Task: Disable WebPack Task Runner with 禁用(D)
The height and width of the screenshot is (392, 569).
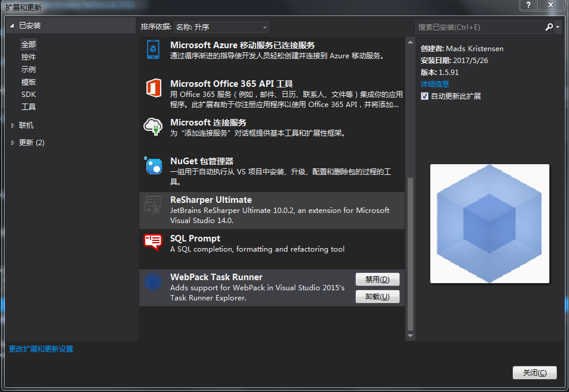Action: (x=377, y=279)
